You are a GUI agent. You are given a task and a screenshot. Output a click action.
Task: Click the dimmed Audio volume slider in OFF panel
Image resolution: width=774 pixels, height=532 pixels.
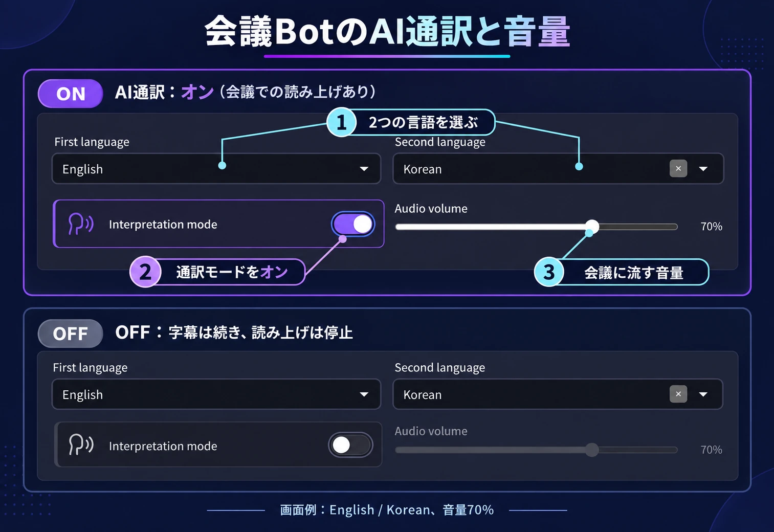(x=536, y=450)
